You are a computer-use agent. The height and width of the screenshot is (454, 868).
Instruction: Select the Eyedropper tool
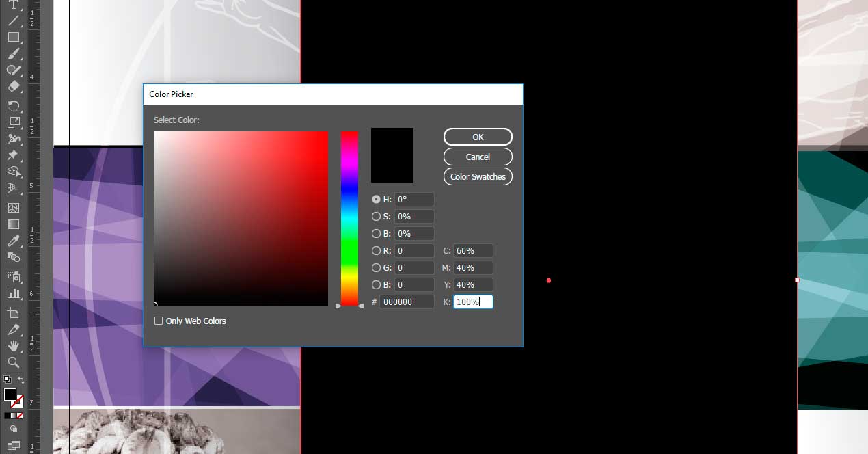(13, 241)
